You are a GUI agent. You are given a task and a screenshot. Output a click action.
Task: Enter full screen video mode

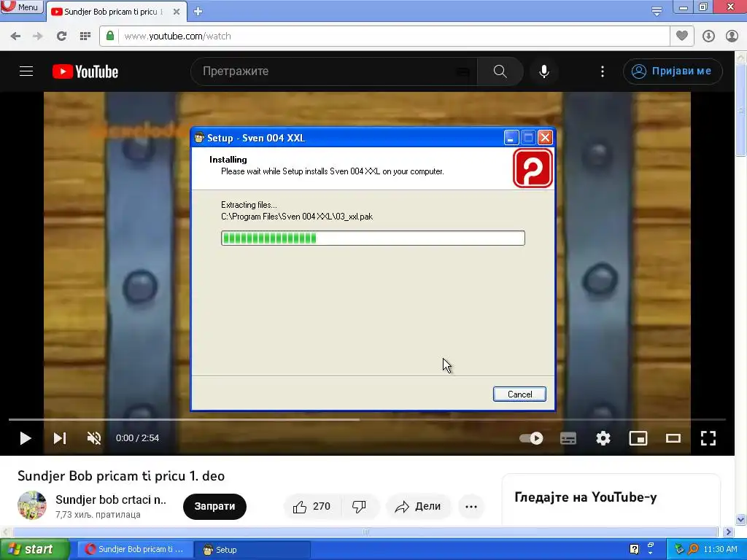click(708, 438)
